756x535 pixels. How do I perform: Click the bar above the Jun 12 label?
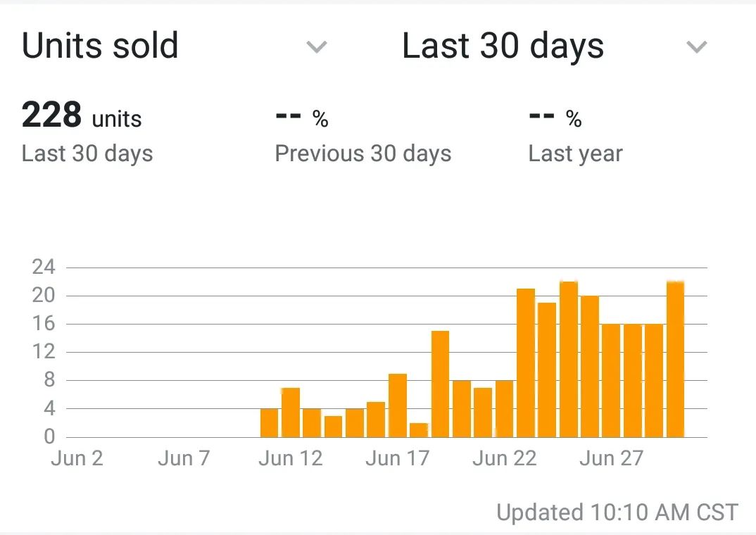coord(291,412)
